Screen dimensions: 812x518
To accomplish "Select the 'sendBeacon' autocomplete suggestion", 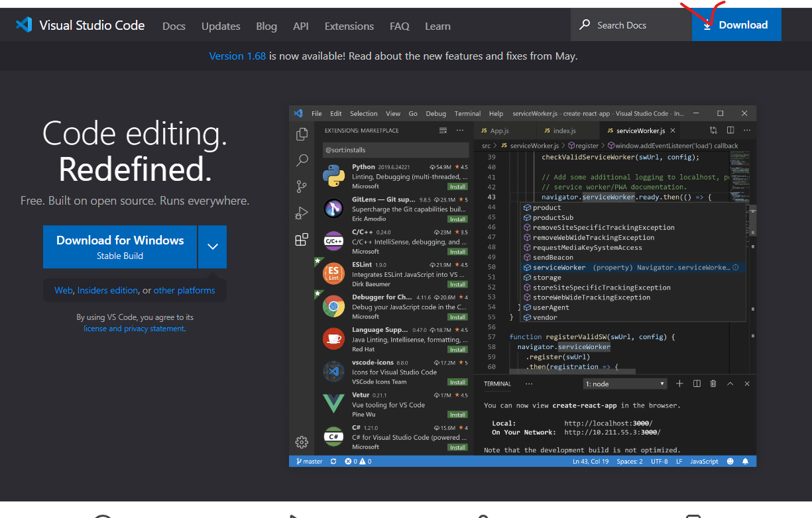I will tap(633, 257).
